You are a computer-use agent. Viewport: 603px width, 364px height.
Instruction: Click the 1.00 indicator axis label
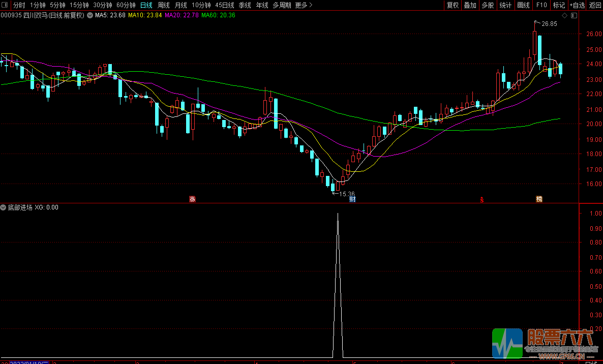pyautogui.click(x=596, y=214)
